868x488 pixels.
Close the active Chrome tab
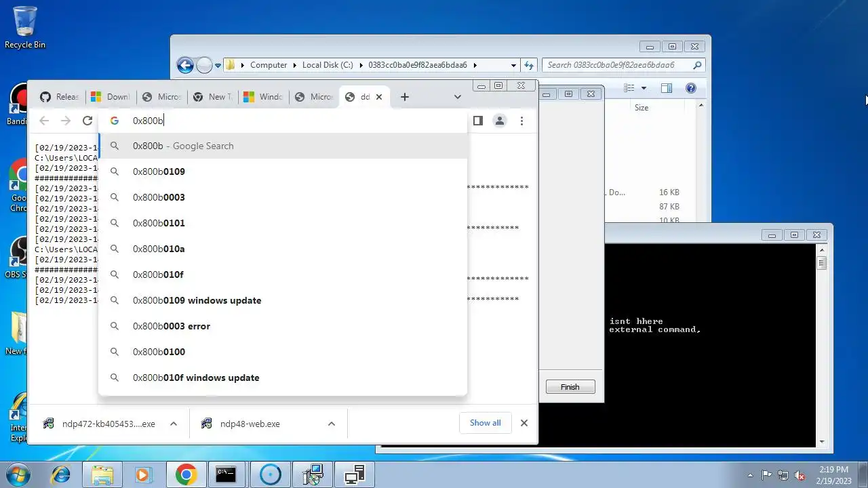379,97
